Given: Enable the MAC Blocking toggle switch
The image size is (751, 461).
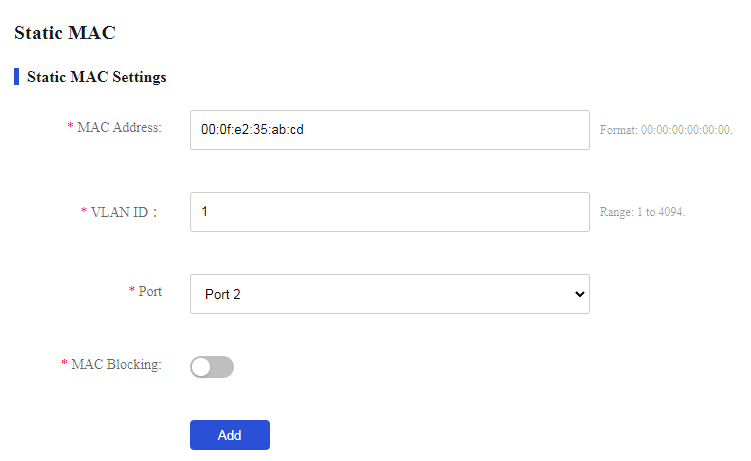Looking at the screenshot, I should coord(212,367).
